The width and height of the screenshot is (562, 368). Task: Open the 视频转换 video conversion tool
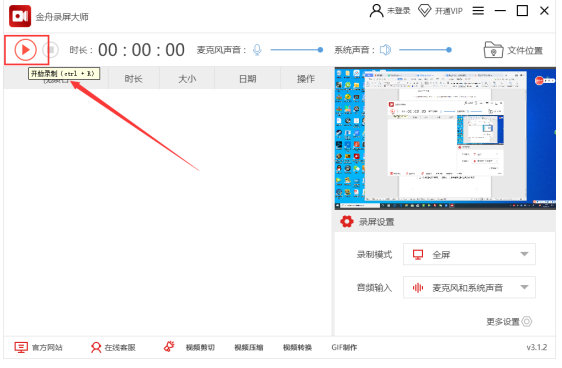pyautogui.click(x=297, y=347)
